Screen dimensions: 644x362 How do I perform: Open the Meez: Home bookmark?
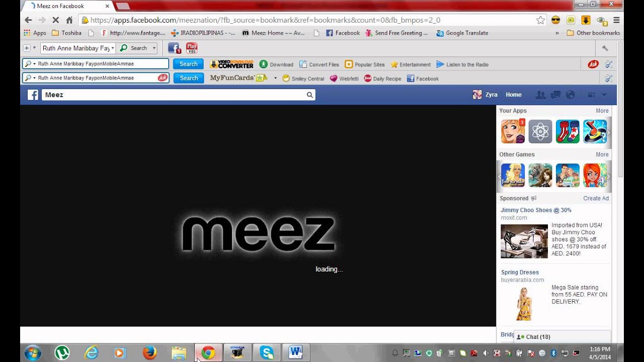273,33
